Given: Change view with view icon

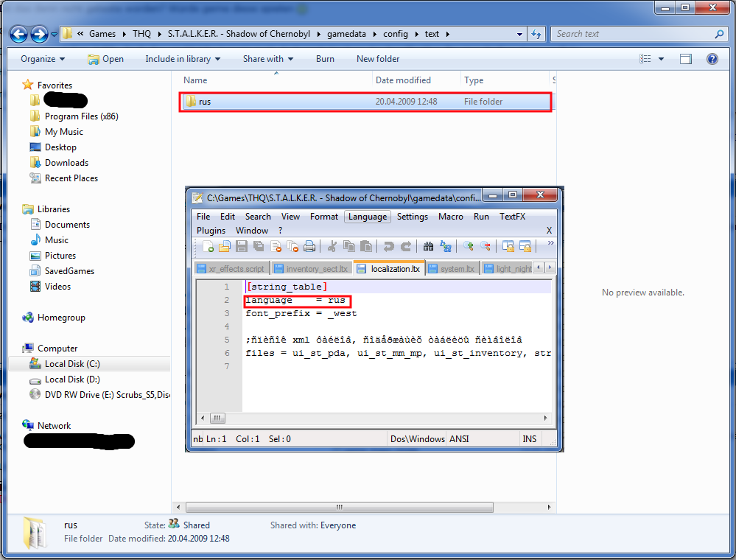Looking at the screenshot, I should (645, 59).
